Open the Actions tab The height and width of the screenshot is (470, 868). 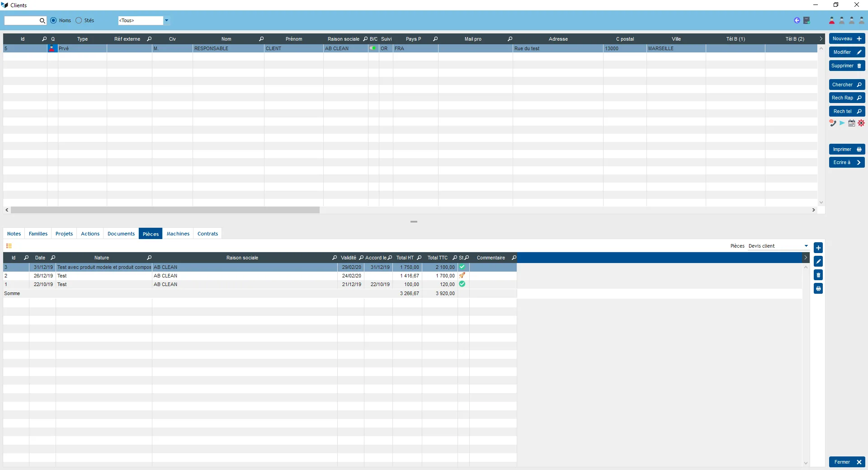click(x=90, y=234)
